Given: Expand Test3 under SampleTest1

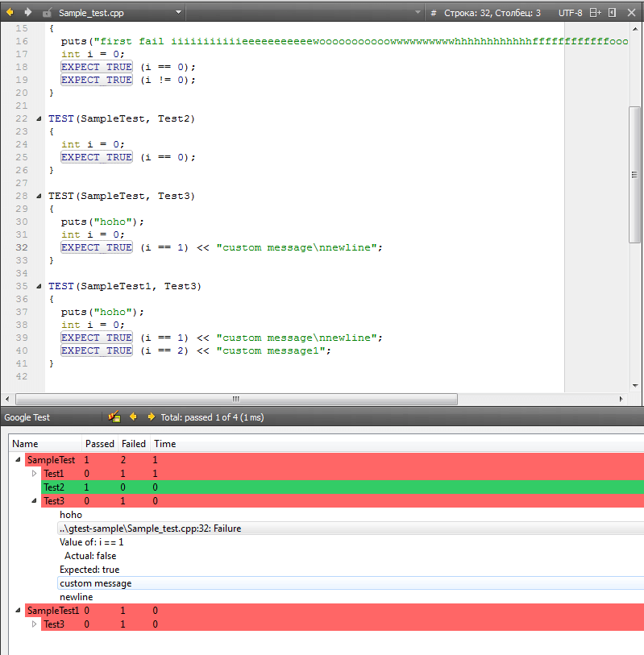Looking at the screenshot, I should 35,624.
